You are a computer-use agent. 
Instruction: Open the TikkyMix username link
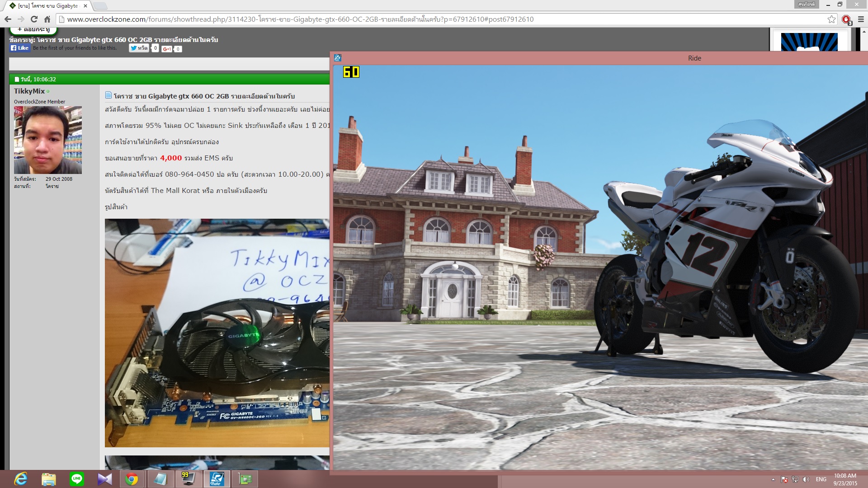click(29, 91)
